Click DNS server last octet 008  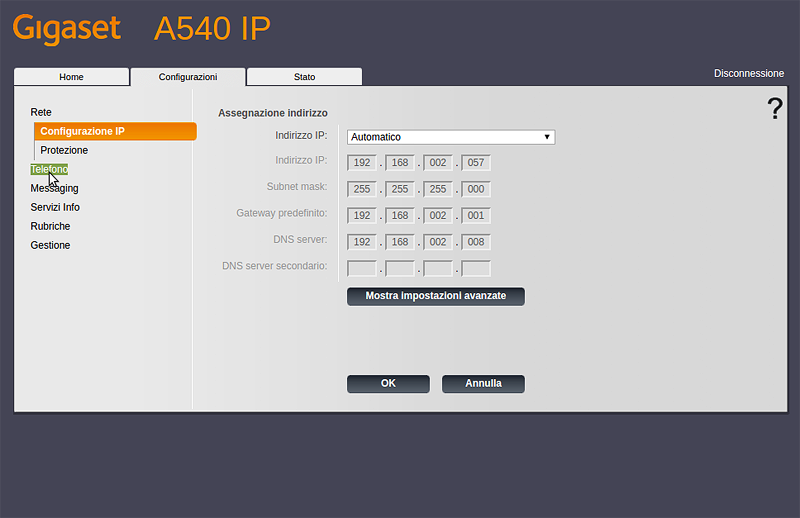476,242
